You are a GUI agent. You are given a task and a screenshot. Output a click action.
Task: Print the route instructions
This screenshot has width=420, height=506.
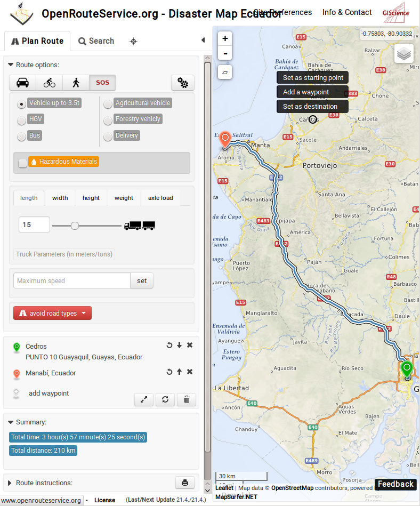click(x=184, y=483)
